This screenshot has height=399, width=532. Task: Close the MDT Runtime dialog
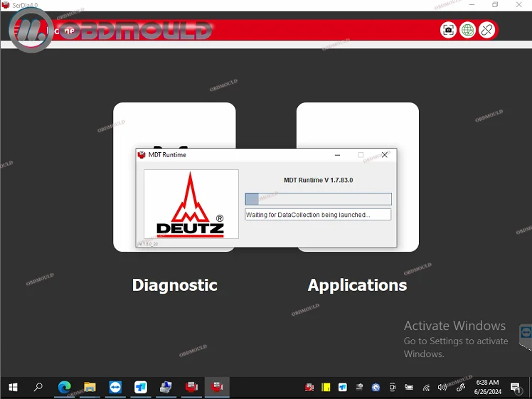point(384,155)
